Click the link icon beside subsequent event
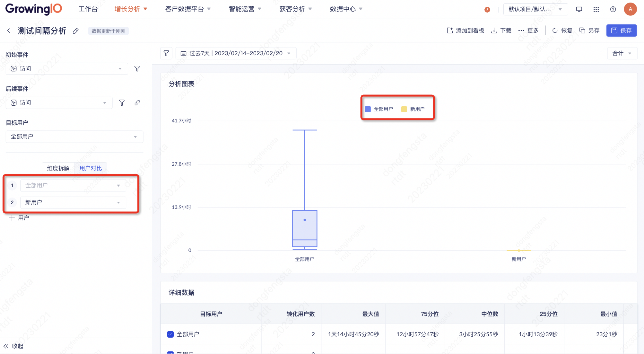 pos(137,103)
